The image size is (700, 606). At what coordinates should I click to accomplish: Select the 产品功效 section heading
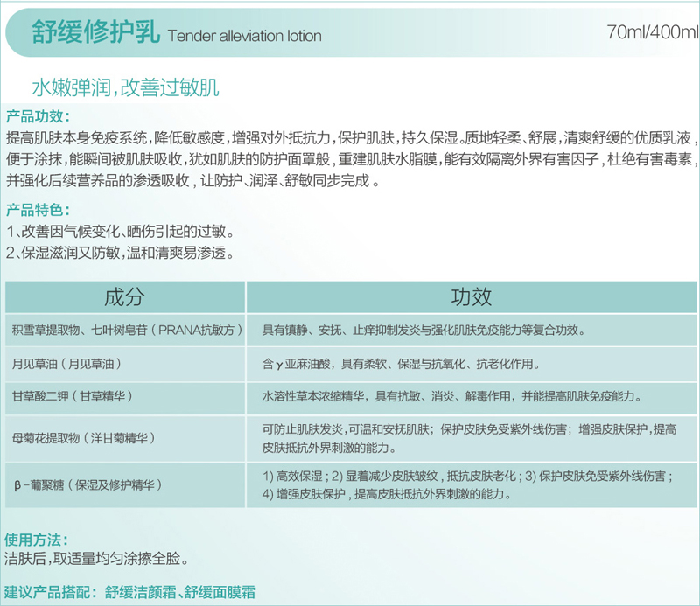coord(38,117)
